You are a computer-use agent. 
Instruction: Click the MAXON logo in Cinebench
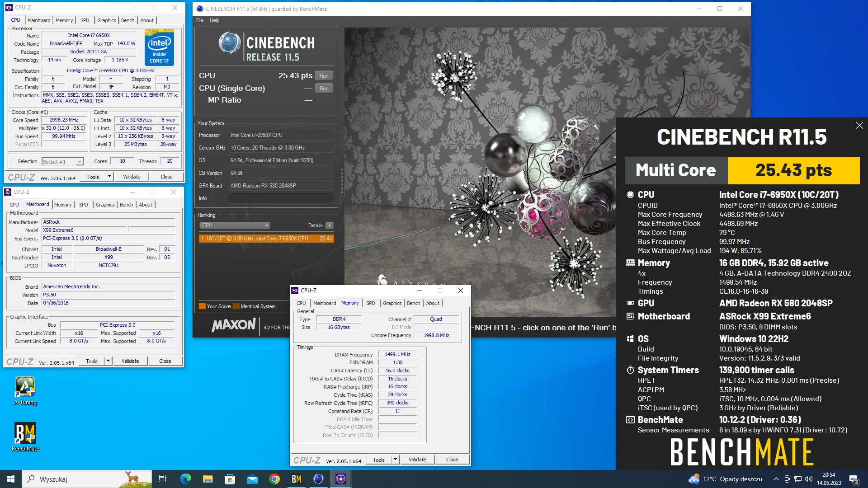[x=234, y=324]
